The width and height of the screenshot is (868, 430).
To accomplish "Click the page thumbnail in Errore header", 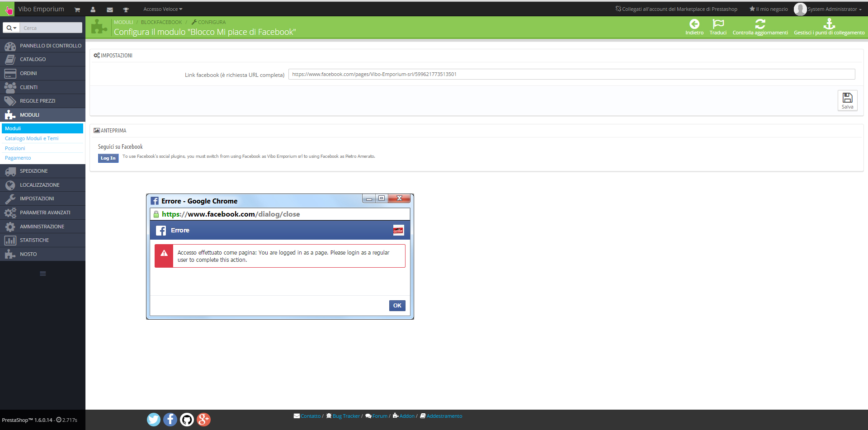I will tap(398, 230).
